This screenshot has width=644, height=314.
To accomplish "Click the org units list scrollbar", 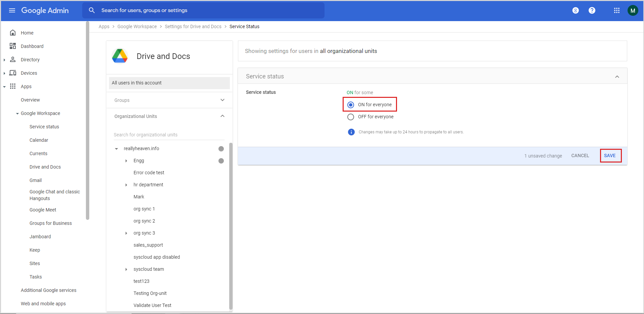I will [x=231, y=226].
